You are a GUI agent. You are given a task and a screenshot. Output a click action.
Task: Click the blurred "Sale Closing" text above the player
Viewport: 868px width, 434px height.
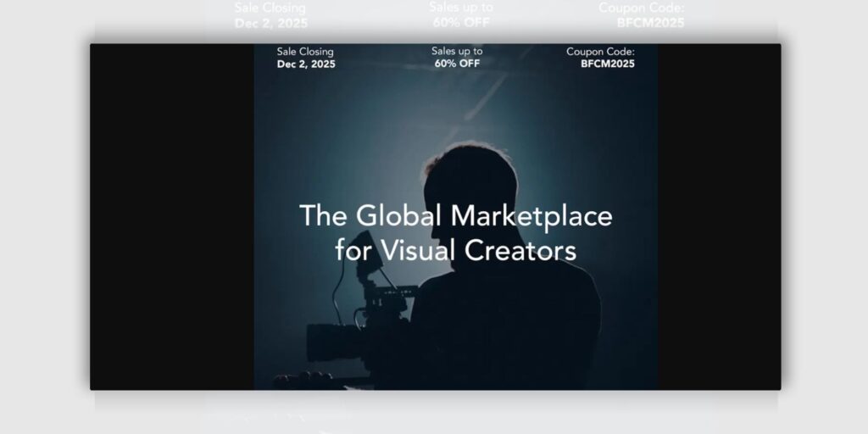(270, 8)
